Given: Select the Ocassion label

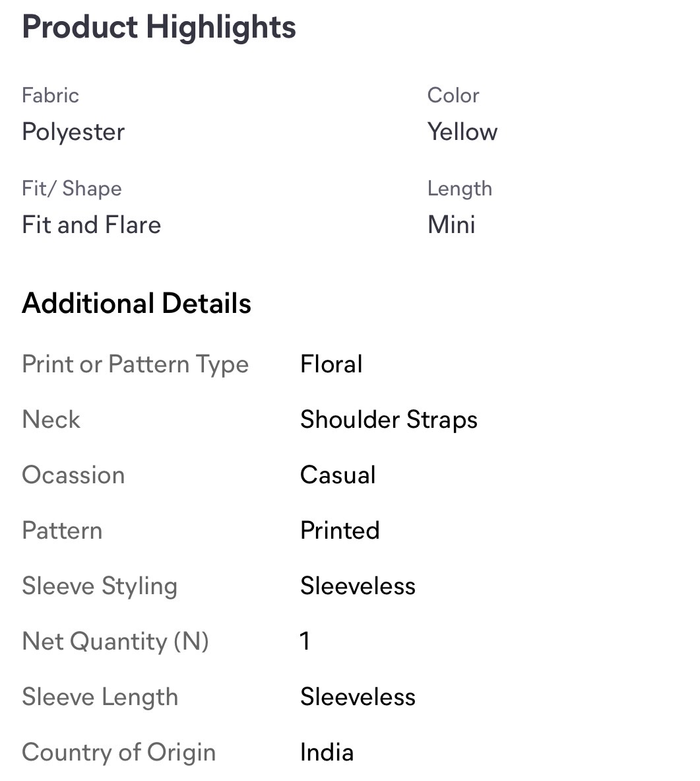Looking at the screenshot, I should [x=73, y=475].
